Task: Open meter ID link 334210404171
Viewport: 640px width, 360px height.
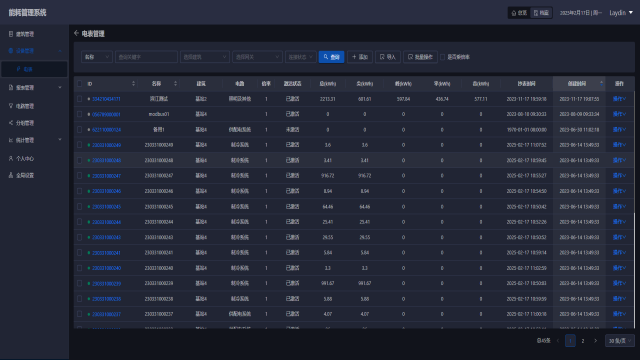Action: tap(106, 99)
